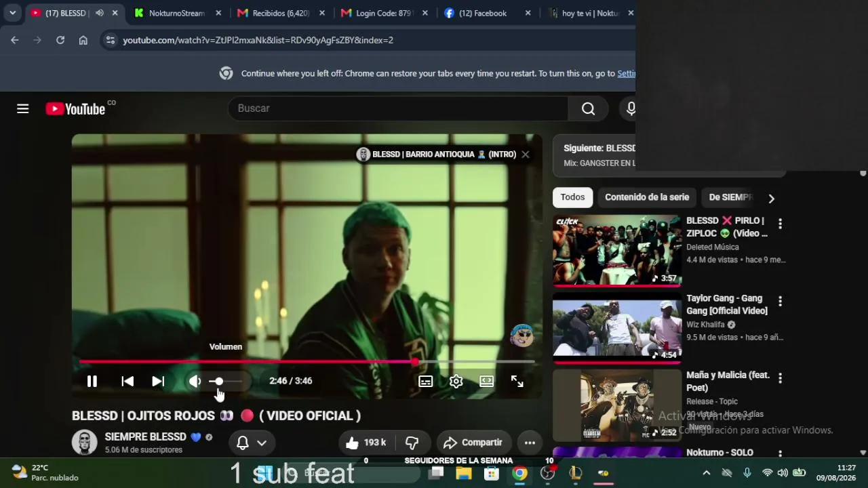Close the BLESSD YouTube tab
The height and width of the screenshot is (488, 868).
(x=115, y=13)
